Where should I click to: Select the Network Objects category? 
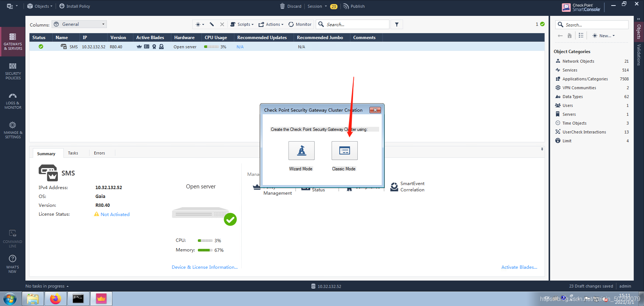pos(592,61)
